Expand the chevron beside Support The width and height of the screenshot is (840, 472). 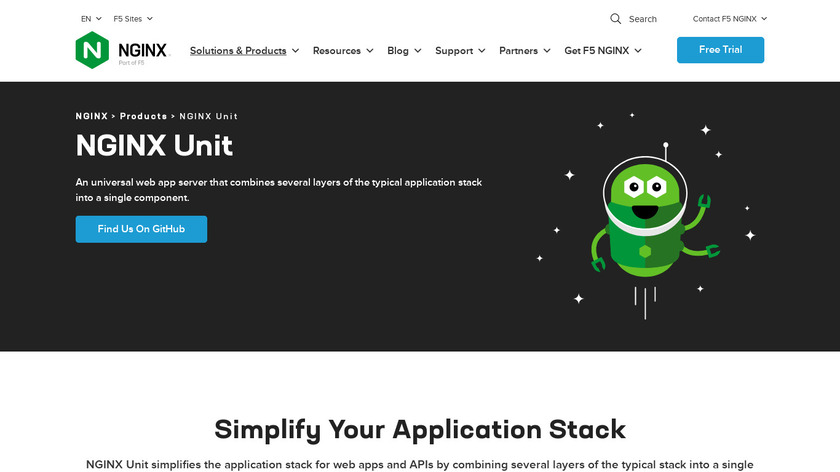click(x=482, y=51)
